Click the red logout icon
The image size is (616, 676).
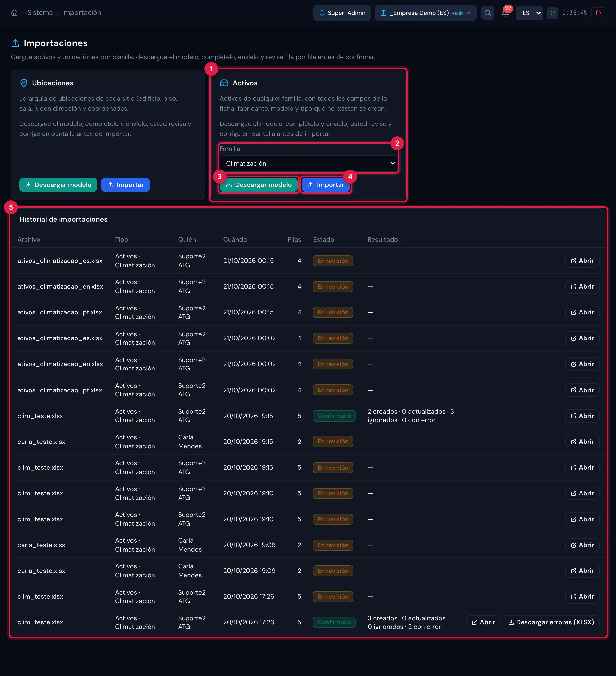click(598, 13)
